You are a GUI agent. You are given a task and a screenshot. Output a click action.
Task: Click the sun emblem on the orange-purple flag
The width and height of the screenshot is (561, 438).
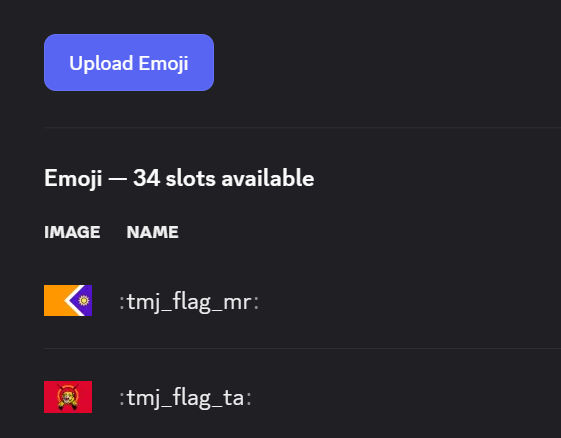(84, 300)
